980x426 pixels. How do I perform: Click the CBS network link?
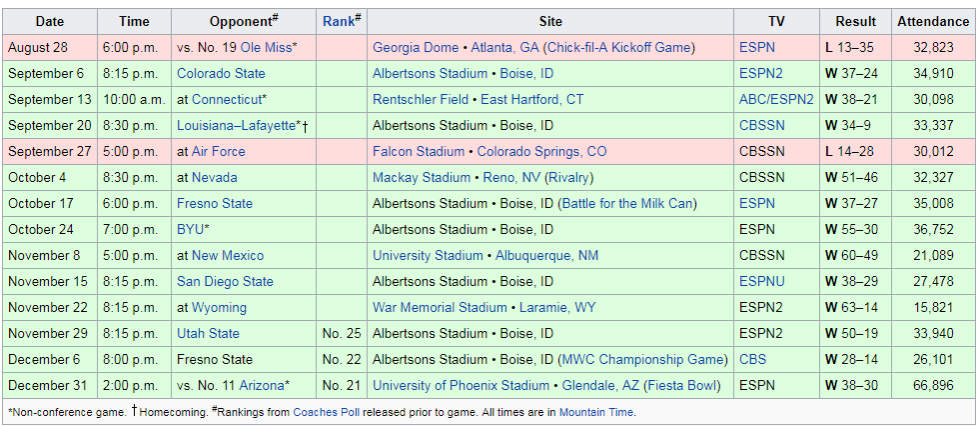click(x=752, y=359)
